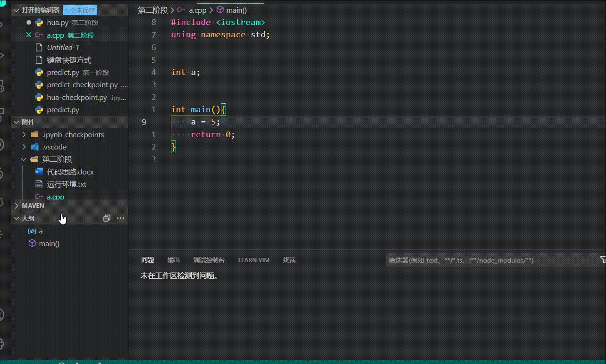Collapse all items in the 大纲 panel
The height and width of the screenshot is (364, 606).
pyautogui.click(x=107, y=218)
